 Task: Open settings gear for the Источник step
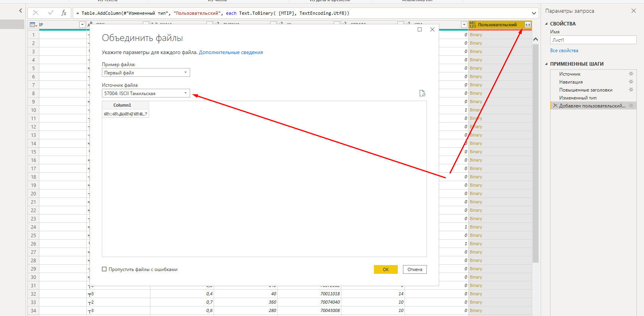pos(631,74)
